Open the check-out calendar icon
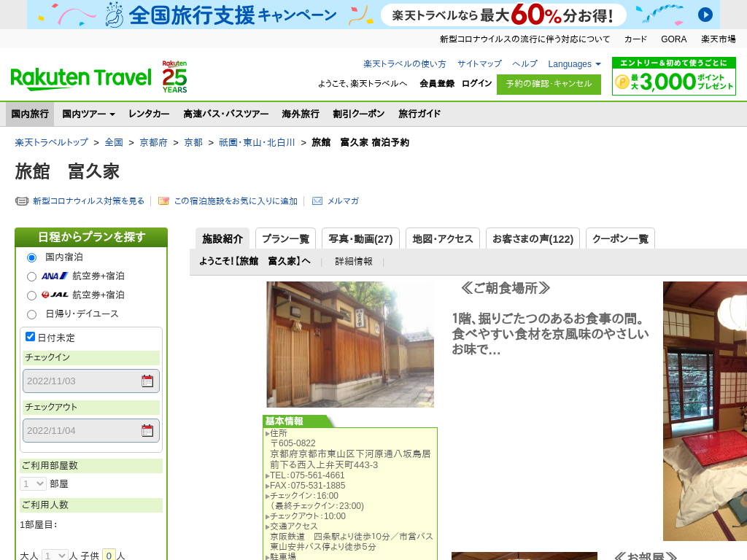 (x=147, y=430)
